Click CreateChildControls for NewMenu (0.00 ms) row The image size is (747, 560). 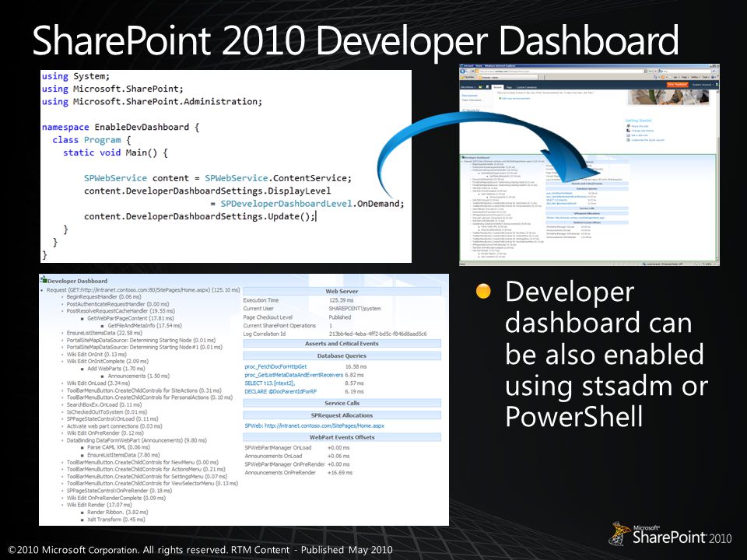142,462
